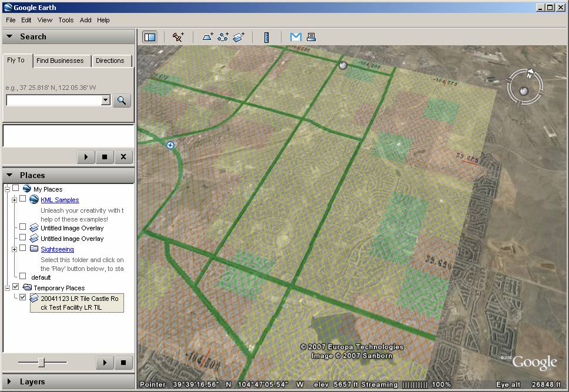Uncheck the Temporary Places checkbox
Screen dimensions: 569x392
click(16, 287)
